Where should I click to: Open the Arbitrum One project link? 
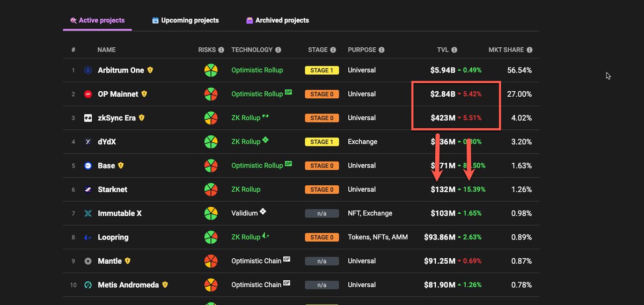coord(121,70)
